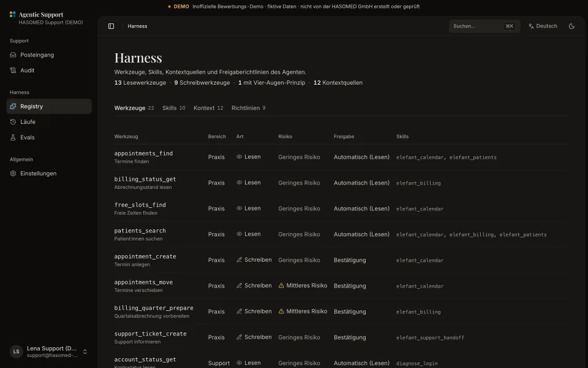The width and height of the screenshot is (588, 368).
Task: Open Einstellungen in the sidebar
Action: click(49, 174)
